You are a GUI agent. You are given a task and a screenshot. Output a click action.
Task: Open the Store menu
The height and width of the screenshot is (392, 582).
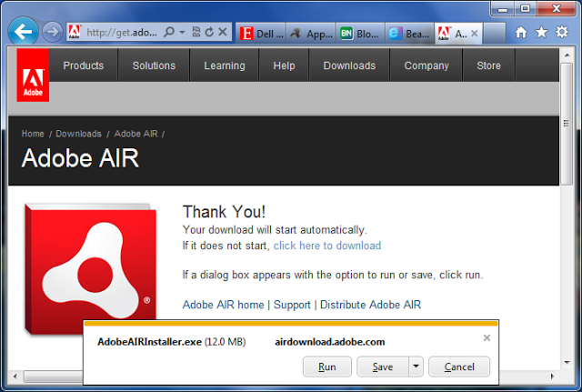coord(489,65)
